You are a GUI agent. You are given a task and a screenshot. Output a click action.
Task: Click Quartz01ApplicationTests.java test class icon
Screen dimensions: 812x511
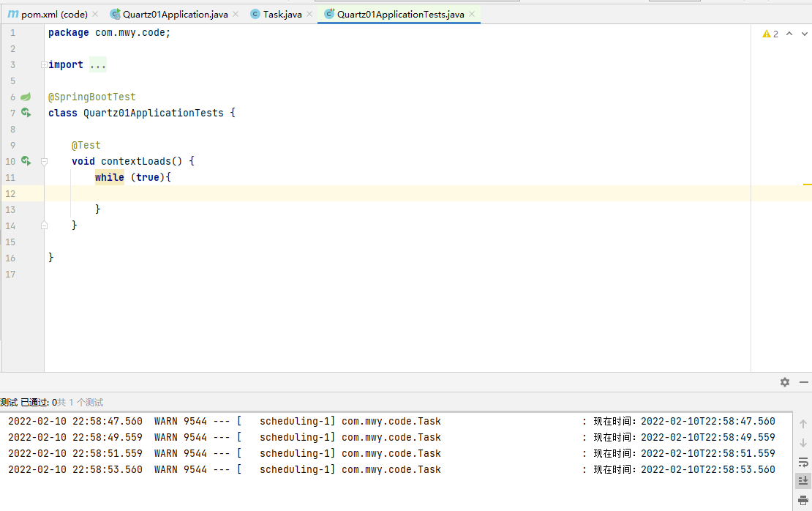pos(329,15)
